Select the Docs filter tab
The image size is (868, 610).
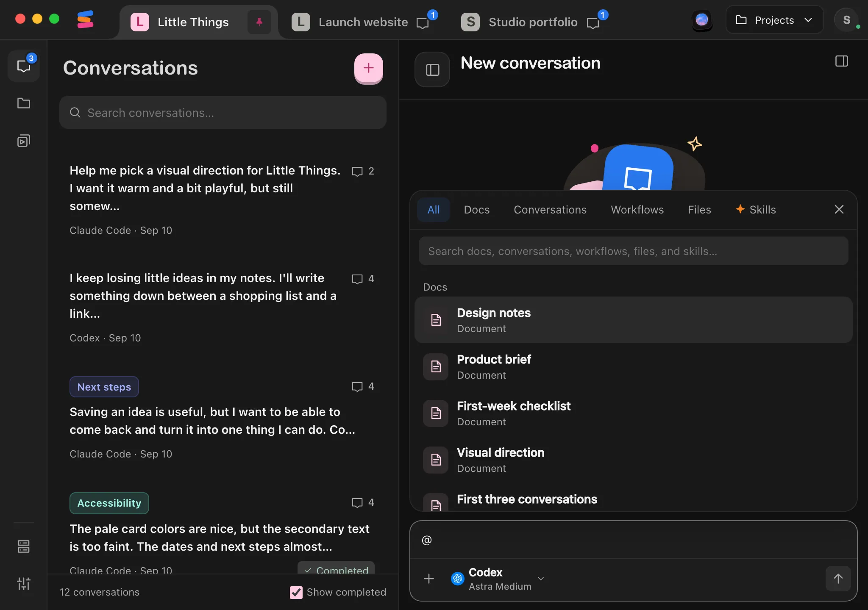477,210
